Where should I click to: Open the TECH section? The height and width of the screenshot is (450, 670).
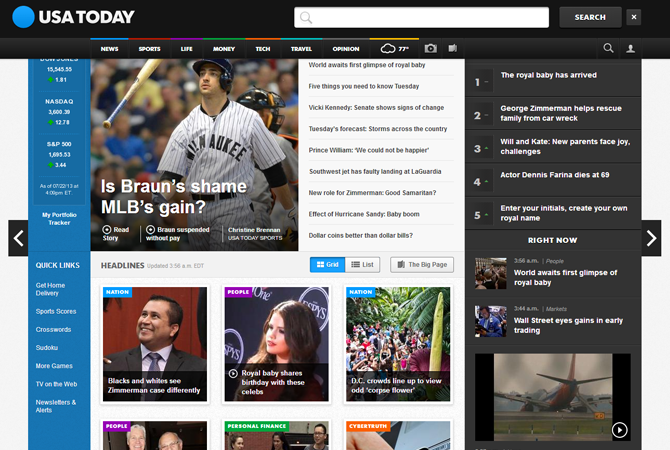pos(263,49)
